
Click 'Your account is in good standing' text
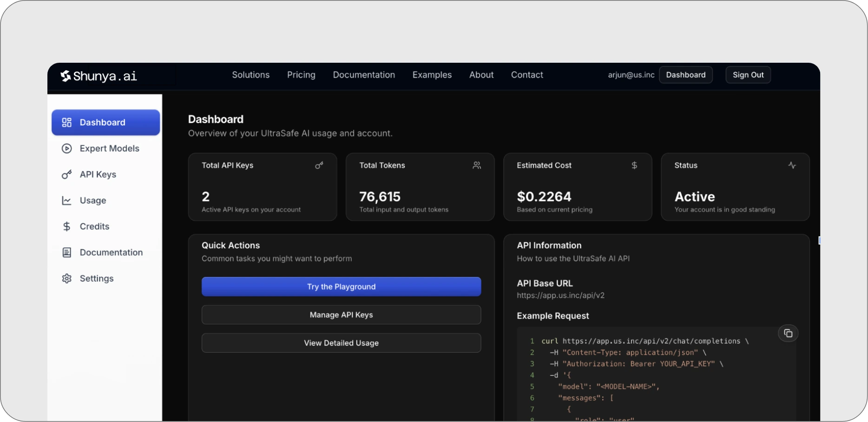tap(725, 210)
